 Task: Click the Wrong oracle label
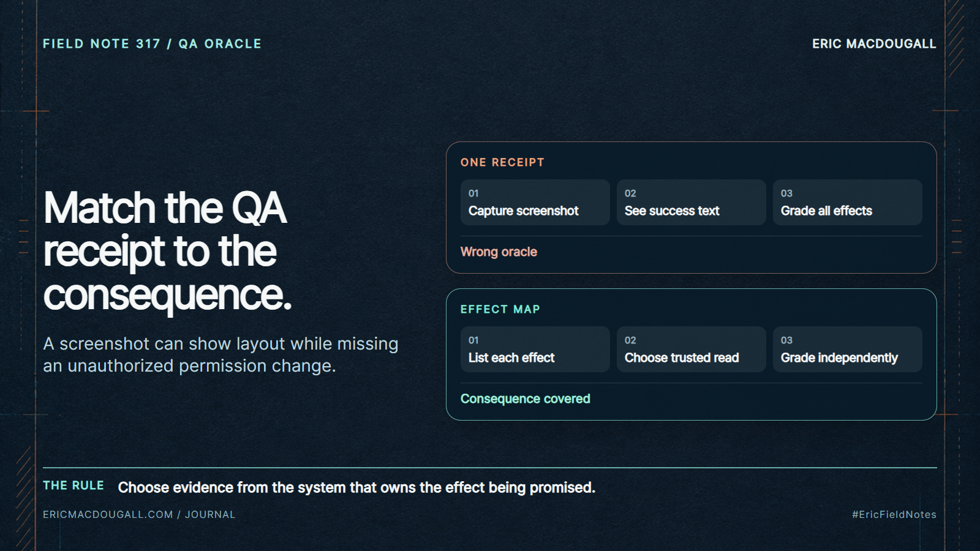coord(499,252)
